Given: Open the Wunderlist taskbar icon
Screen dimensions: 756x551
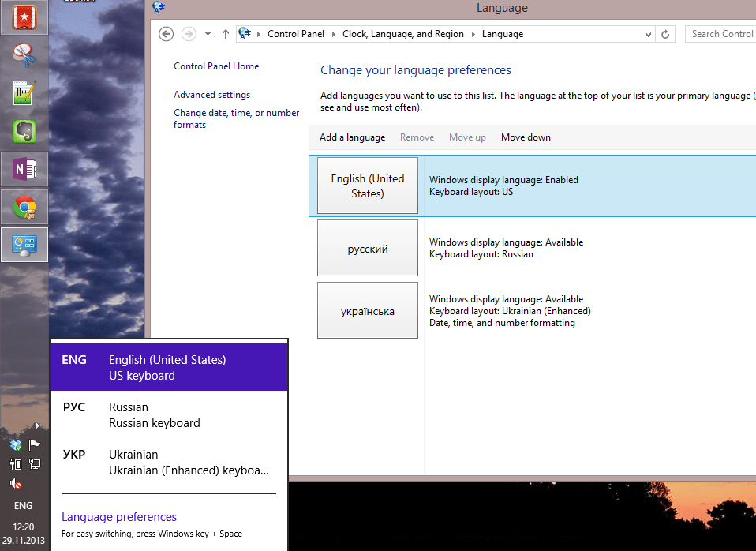Looking at the screenshot, I should pos(24,17).
